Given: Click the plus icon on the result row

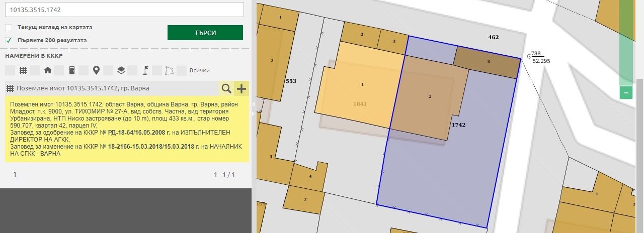Looking at the screenshot, I should click(x=242, y=89).
